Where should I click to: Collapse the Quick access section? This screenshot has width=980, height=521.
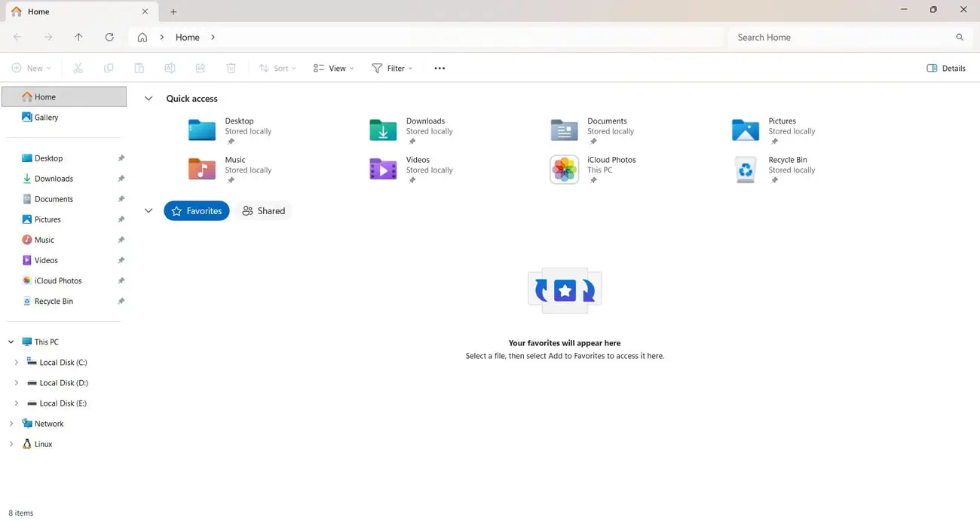(149, 99)
